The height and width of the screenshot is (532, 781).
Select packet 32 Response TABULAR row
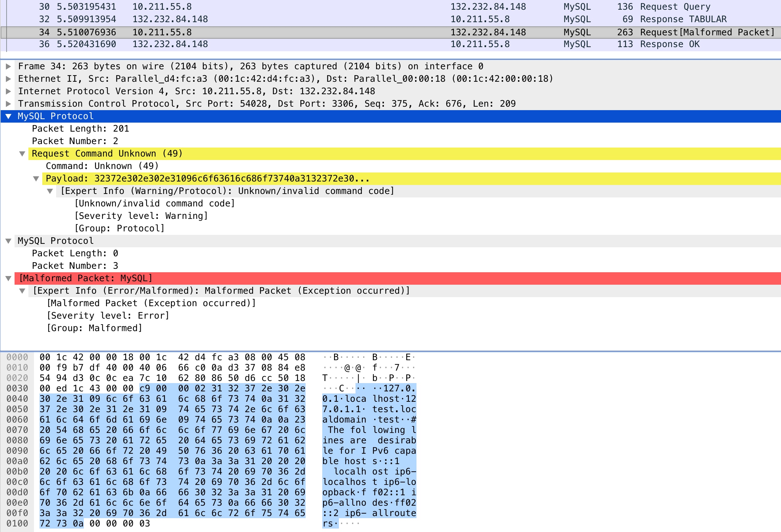(391, 19)
